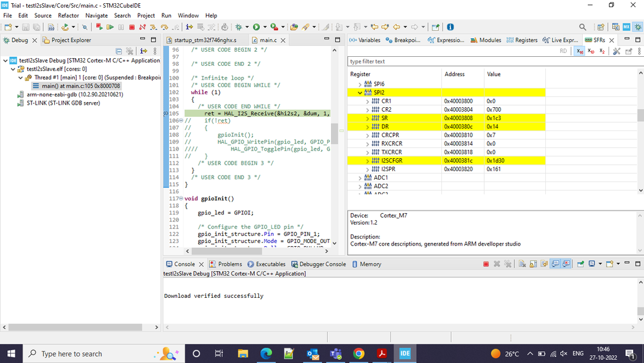Toggle the RD read button in SFRs

[x=563, y=51]
